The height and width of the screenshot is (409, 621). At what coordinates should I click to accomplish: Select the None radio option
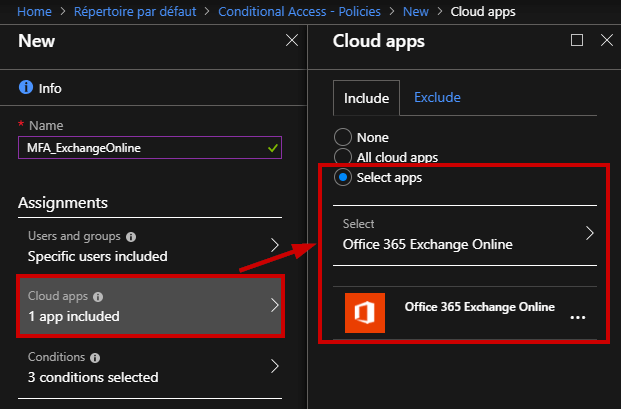343,137
